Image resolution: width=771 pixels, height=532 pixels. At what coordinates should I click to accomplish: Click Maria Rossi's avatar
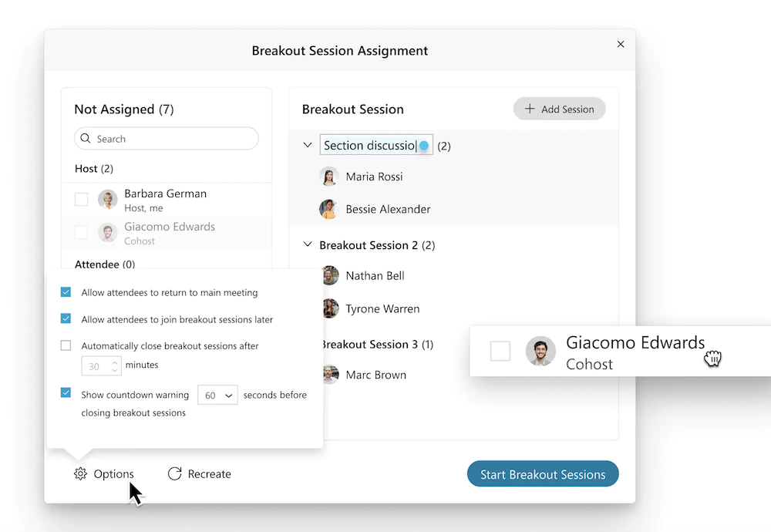pos(329,177)
